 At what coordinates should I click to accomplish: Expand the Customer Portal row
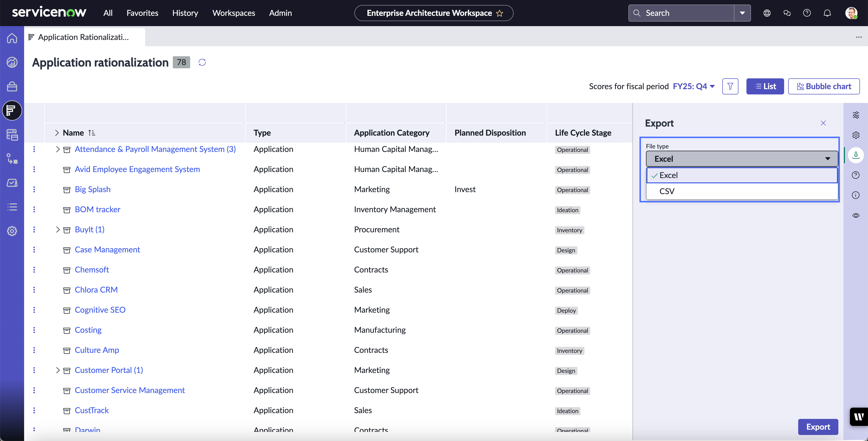(58, 370)
